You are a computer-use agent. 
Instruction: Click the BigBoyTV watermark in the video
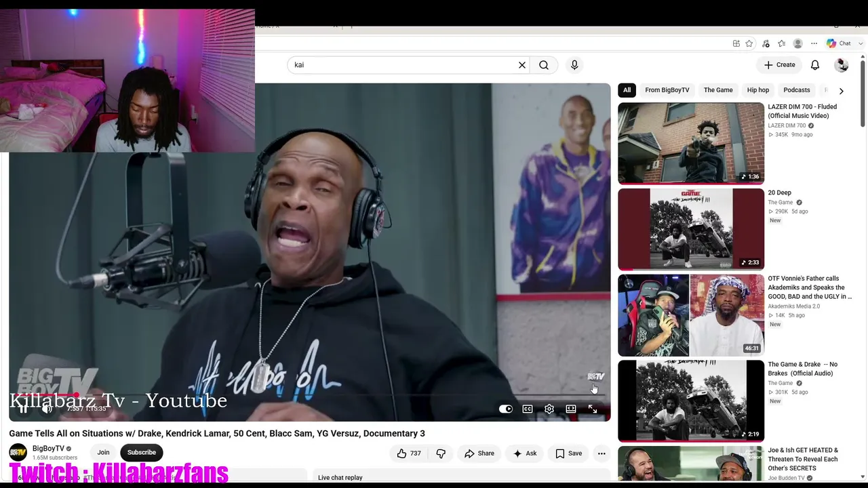pyautogui.click(x=596, y=377)
